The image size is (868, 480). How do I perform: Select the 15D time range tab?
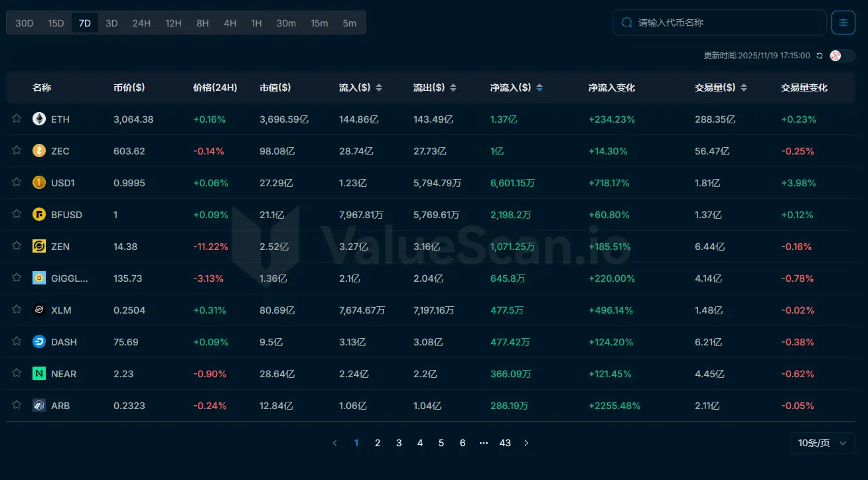point(56,23)
